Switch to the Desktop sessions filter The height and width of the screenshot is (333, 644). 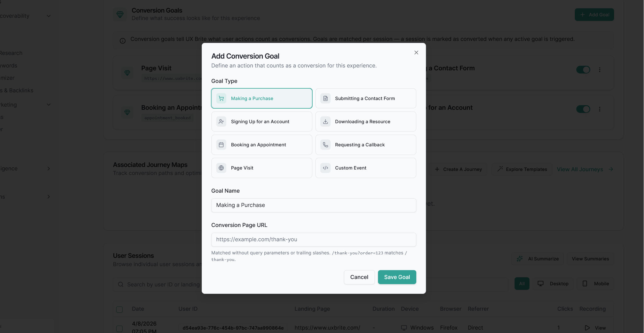click(553, 284)
